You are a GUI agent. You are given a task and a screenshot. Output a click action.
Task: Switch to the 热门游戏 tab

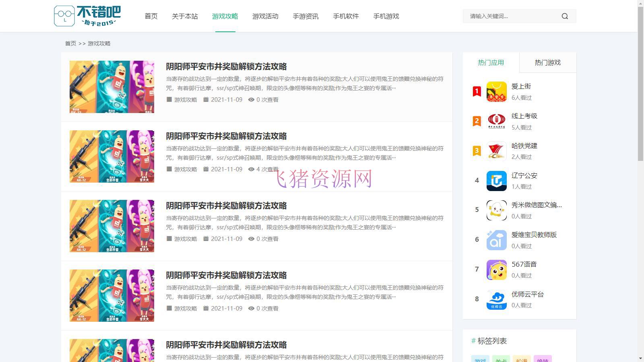[548, 62]
